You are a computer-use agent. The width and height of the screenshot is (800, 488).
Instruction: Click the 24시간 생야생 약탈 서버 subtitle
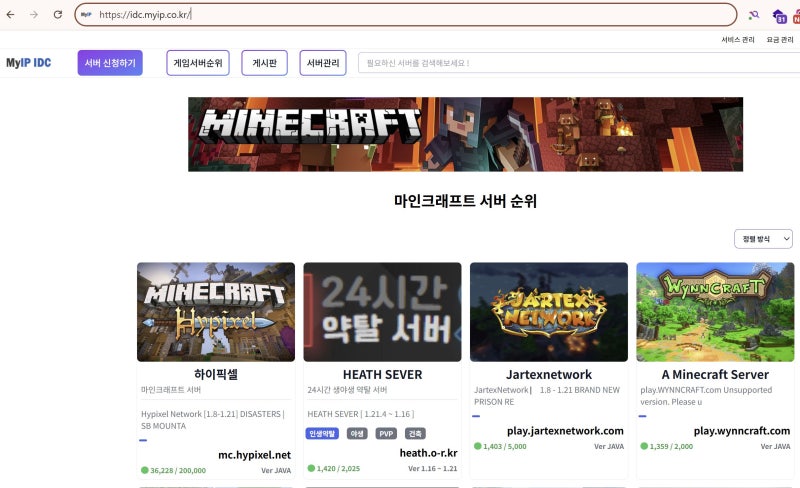[347, 389]
